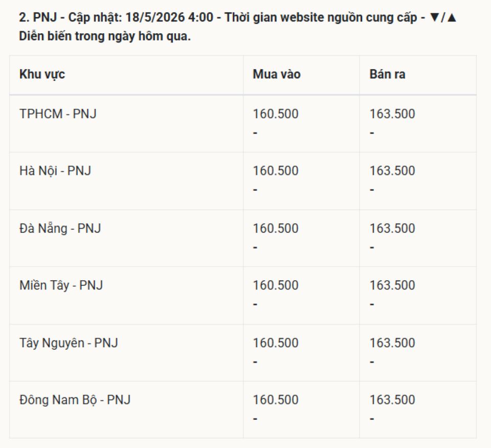Click TPHCM sell price 163.500

click(x=392, y=114)
